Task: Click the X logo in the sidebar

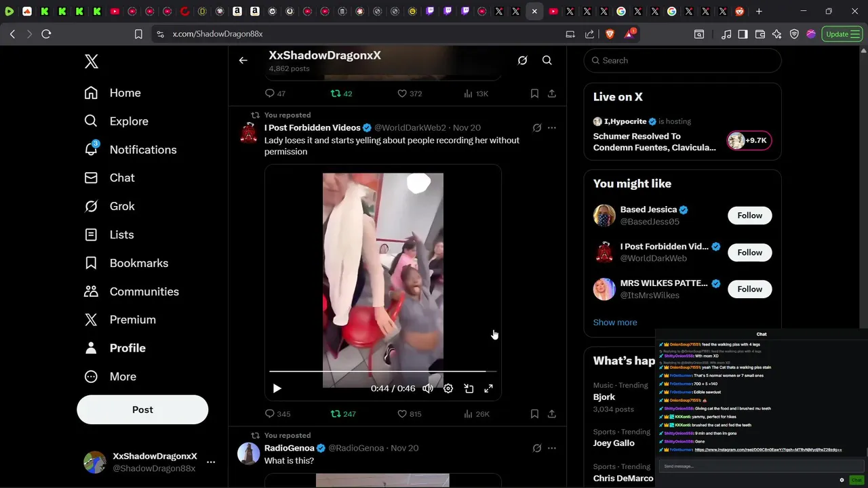Action: (x=92, y=62)
